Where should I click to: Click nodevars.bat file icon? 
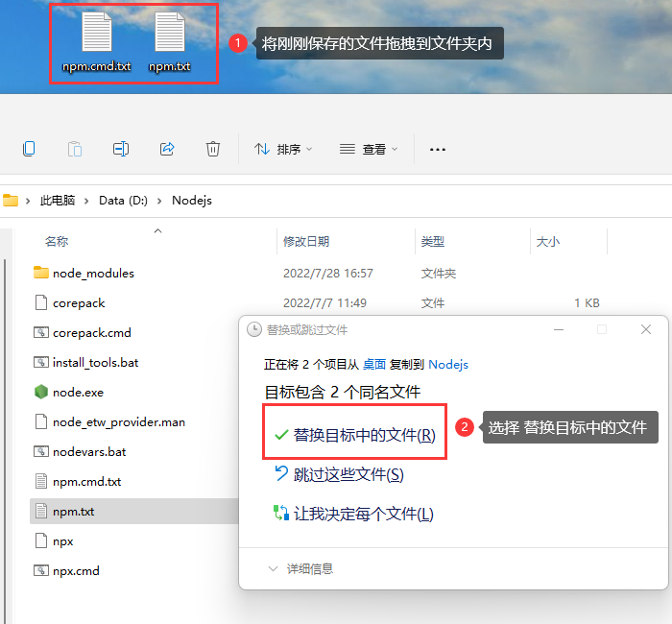coord(41,451)
